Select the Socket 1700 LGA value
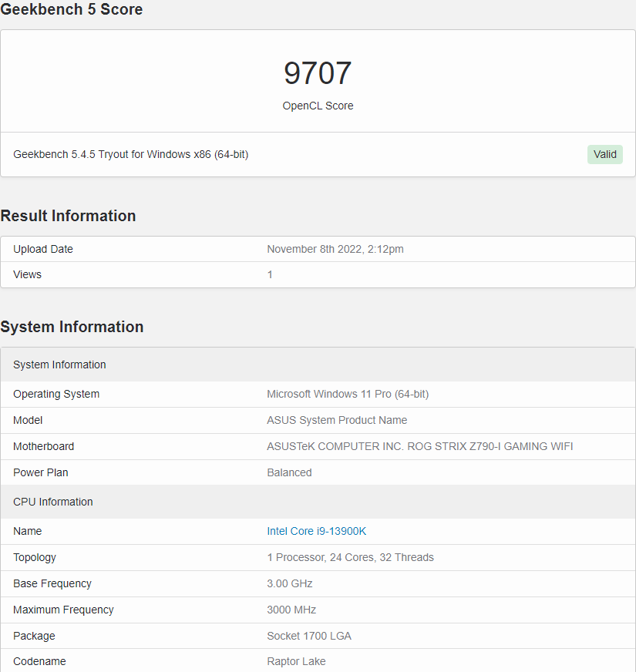The image size is (636, 672). [x=309, y=636]
